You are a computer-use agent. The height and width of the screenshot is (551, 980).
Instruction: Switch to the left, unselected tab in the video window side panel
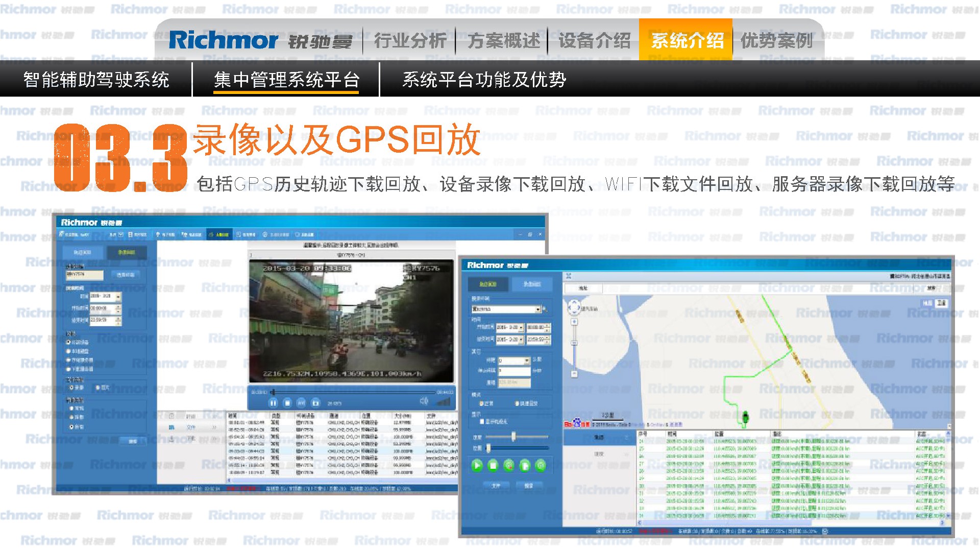pyautogui.click(x=82, y=252)
